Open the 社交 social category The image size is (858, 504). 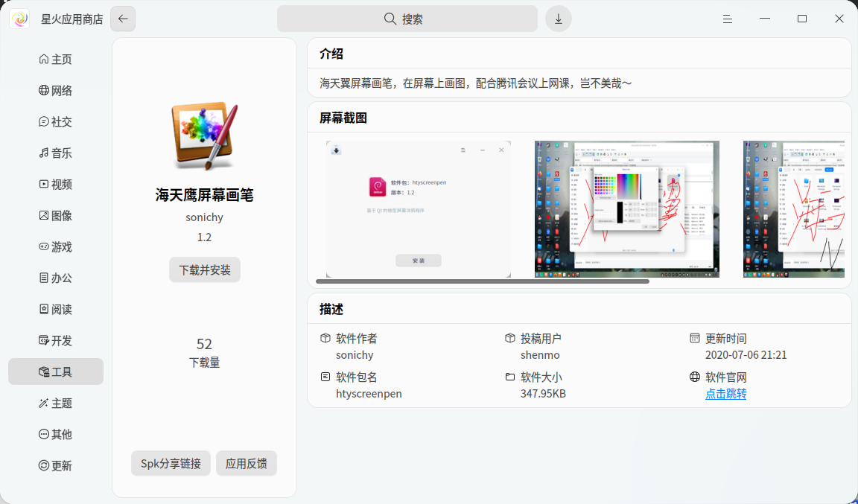[56, 121]
